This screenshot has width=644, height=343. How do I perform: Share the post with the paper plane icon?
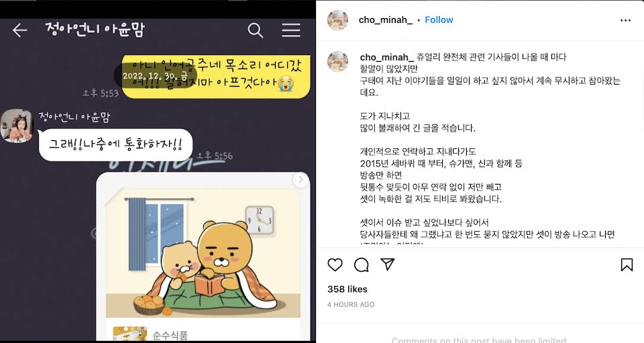coord(387,264)
